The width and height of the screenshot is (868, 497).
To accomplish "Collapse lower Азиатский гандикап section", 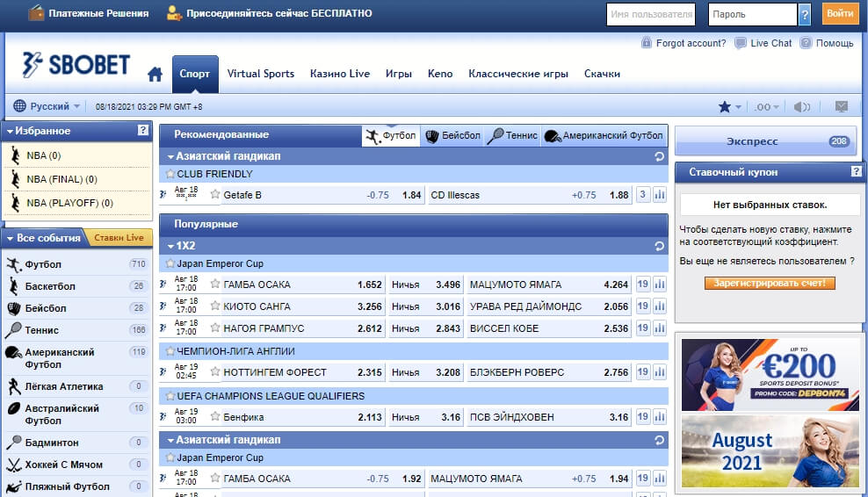I will click(170, 441).
